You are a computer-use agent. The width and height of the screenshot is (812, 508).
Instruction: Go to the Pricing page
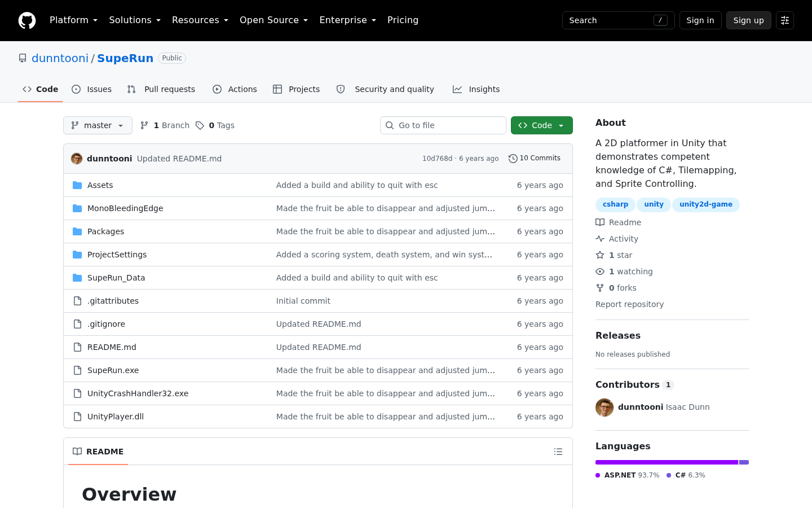point(403,20)
